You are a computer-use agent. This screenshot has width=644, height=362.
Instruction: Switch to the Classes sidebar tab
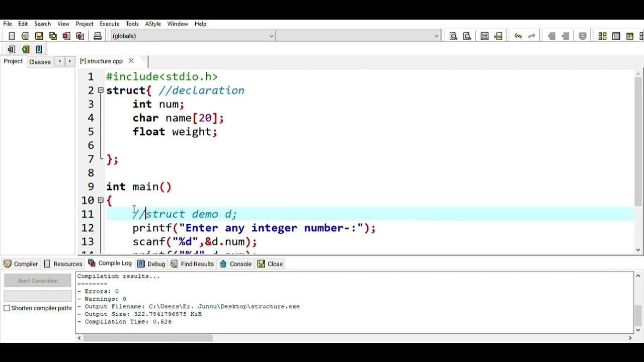pyautogui.click(x=40, y=62)
